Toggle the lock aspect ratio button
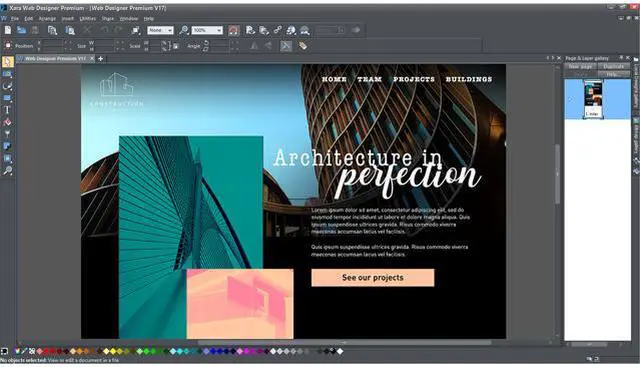The height and width of the screenshot is (367, 640). (176, 46)
